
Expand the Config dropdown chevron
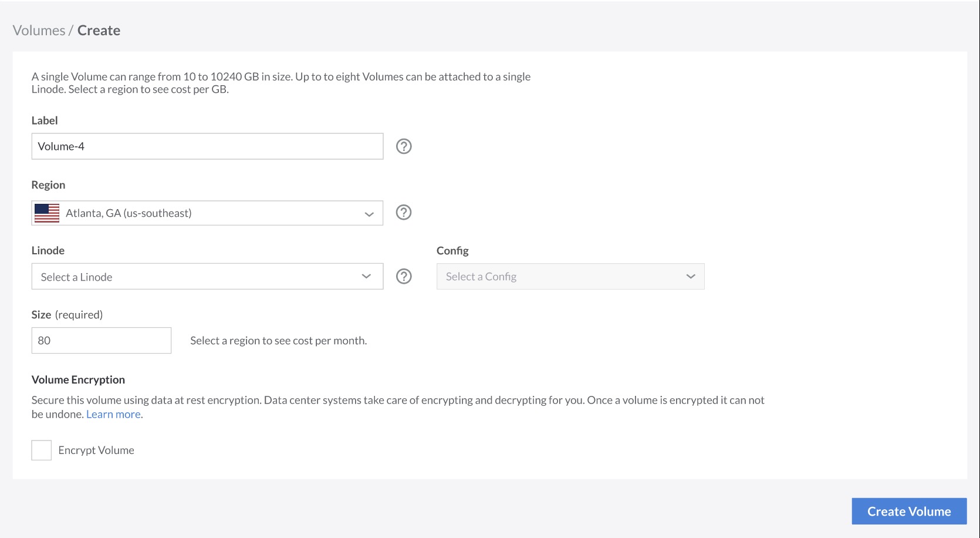click(691, 277)
